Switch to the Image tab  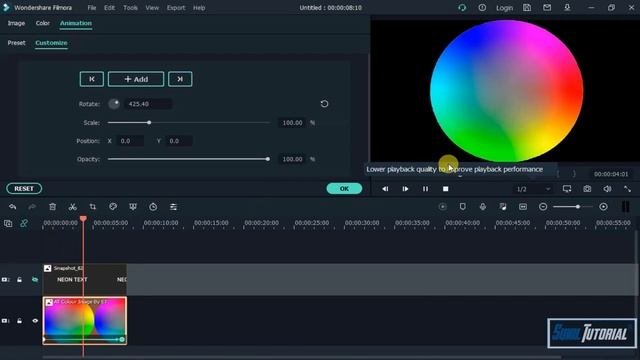pyautogui.click(x=16, y=23)
